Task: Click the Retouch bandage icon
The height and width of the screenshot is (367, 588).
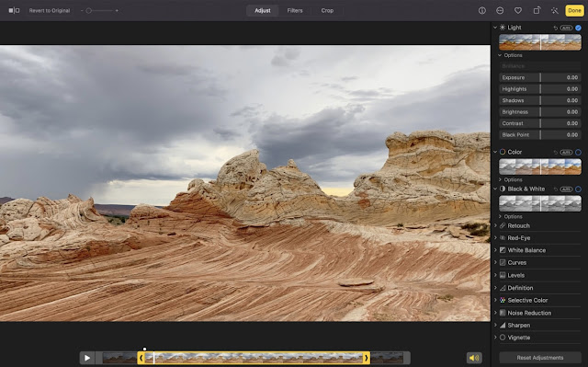Action: point(503,225)
